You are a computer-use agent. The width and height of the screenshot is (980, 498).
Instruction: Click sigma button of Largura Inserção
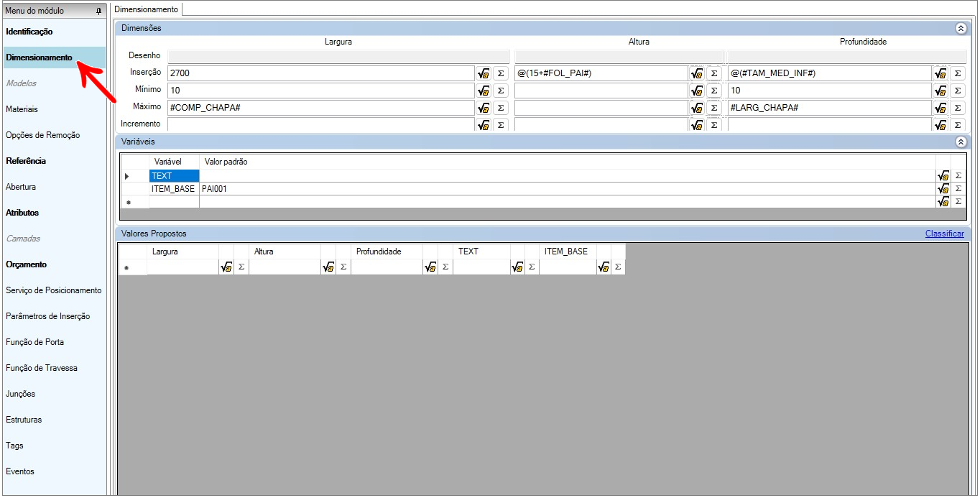[501, 73]
